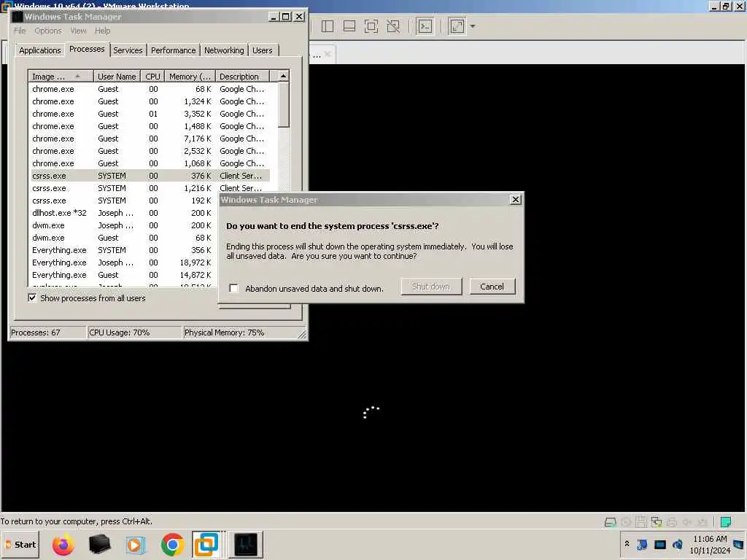Click the Shut down button
Screen dimensions: 747x560
[x=431, y=286]
